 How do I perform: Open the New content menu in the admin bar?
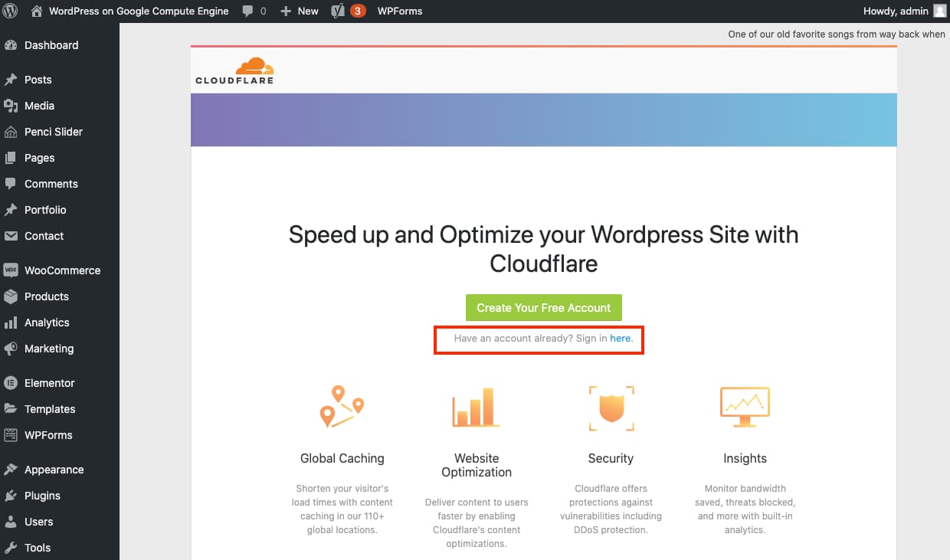click(x=299, y=11)
